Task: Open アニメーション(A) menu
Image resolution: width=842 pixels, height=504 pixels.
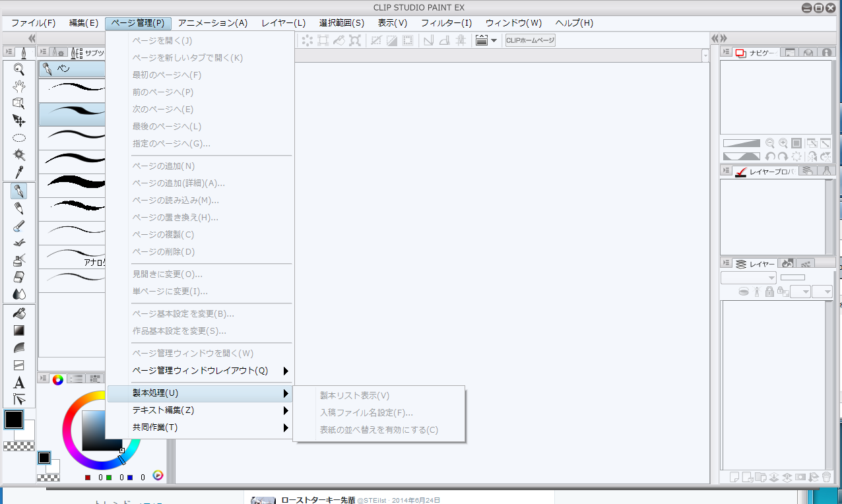Action: pyautogui.click(x=212, y=23)
